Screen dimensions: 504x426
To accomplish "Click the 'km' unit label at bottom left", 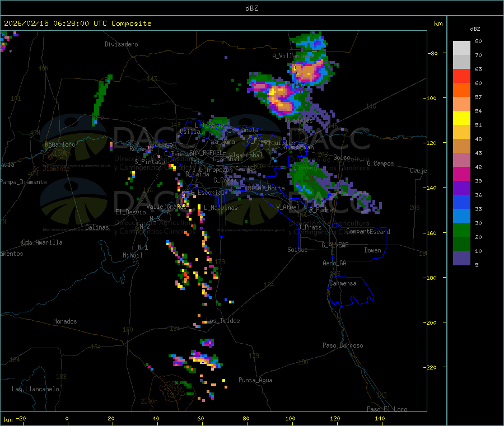I will (x=8, y=420).
